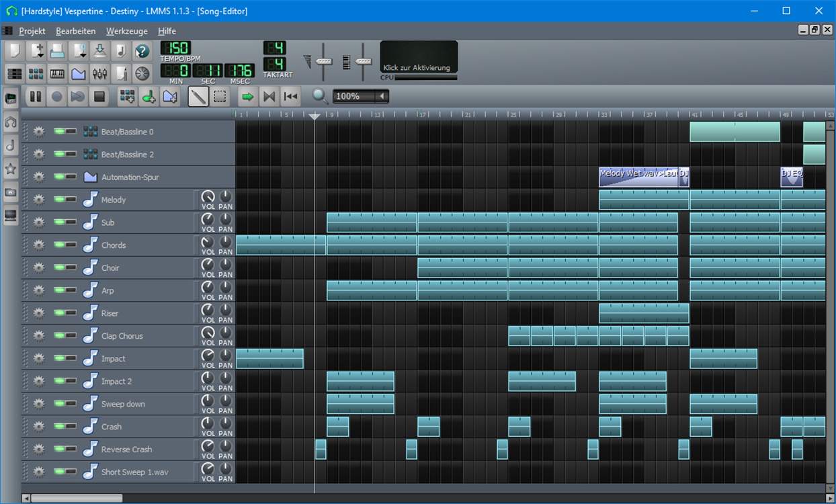Image resolution: width=836 pixels, height=504 pixels.
Task: Open the 100% zoom level combo box
Action: [x=361, y=97]
